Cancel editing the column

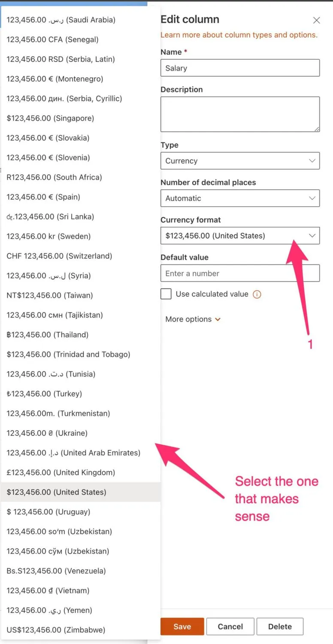click(x=230, y=627)
